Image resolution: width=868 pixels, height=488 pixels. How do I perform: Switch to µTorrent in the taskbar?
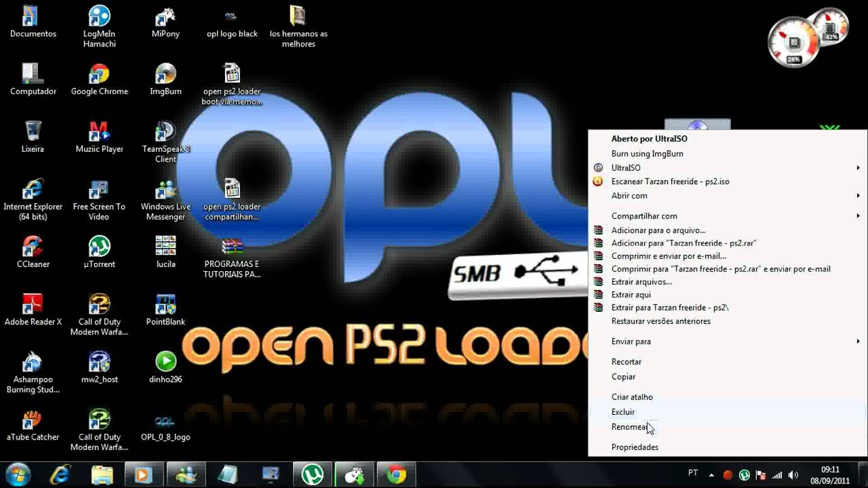point(313,474)
